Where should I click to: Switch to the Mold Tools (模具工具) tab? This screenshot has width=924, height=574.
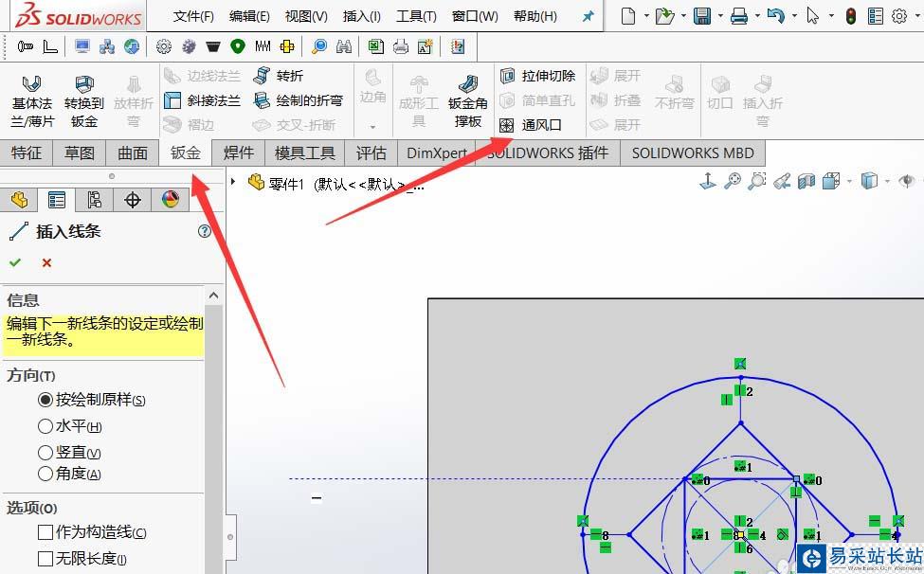tap(304, 153)
